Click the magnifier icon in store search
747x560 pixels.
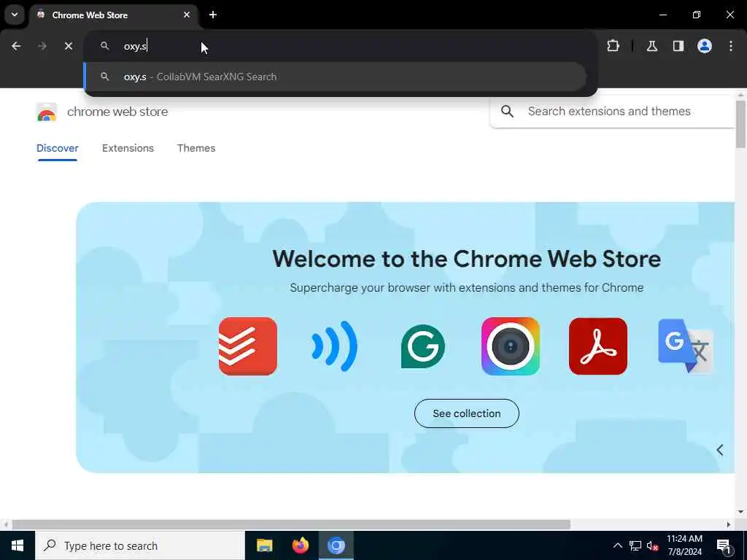coord(508,112)
